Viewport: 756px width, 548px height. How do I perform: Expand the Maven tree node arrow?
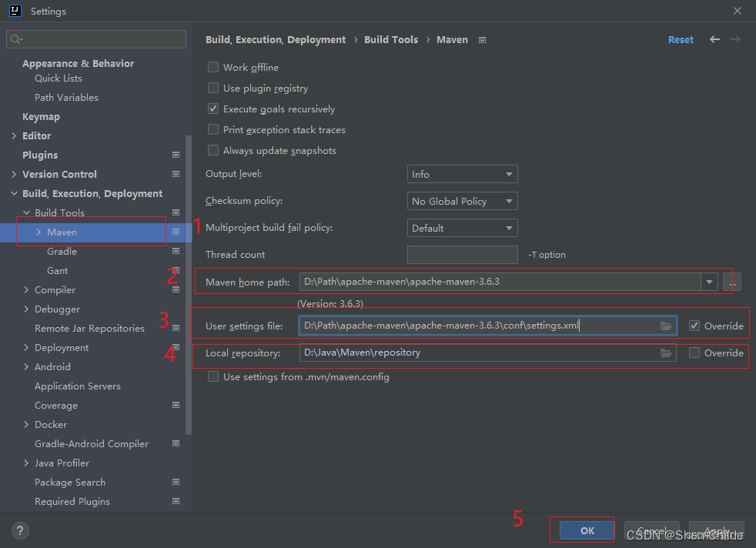[38, 232]
